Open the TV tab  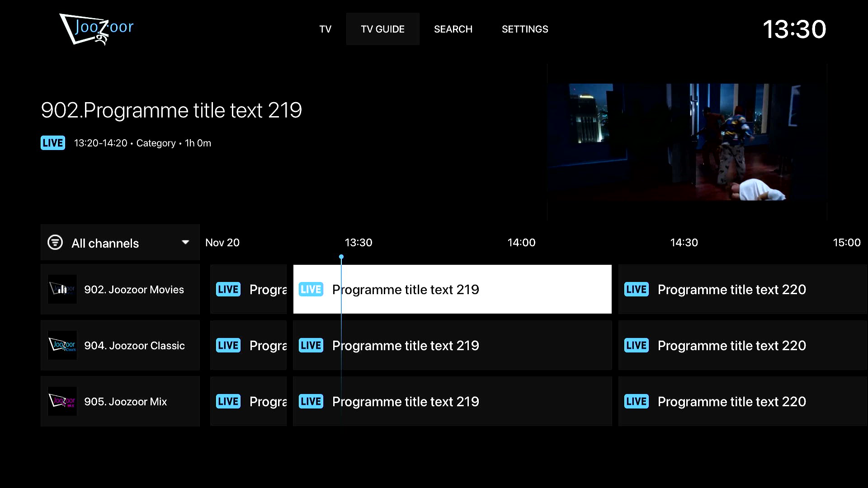click(325, 29)
